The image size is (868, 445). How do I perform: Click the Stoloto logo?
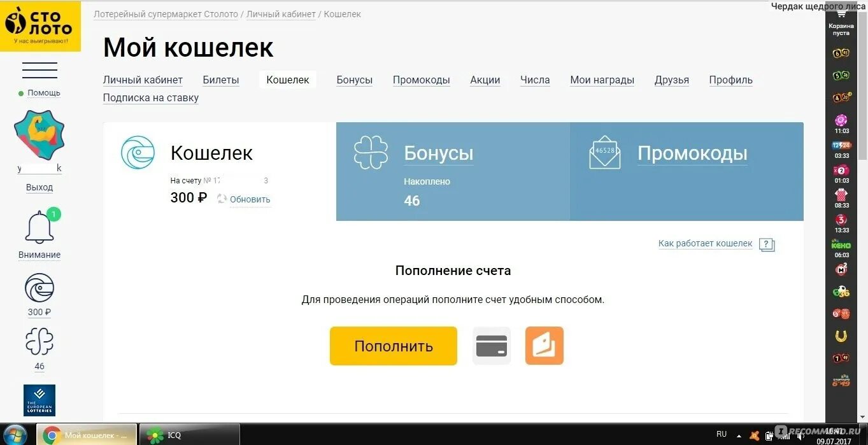(40, 25)
